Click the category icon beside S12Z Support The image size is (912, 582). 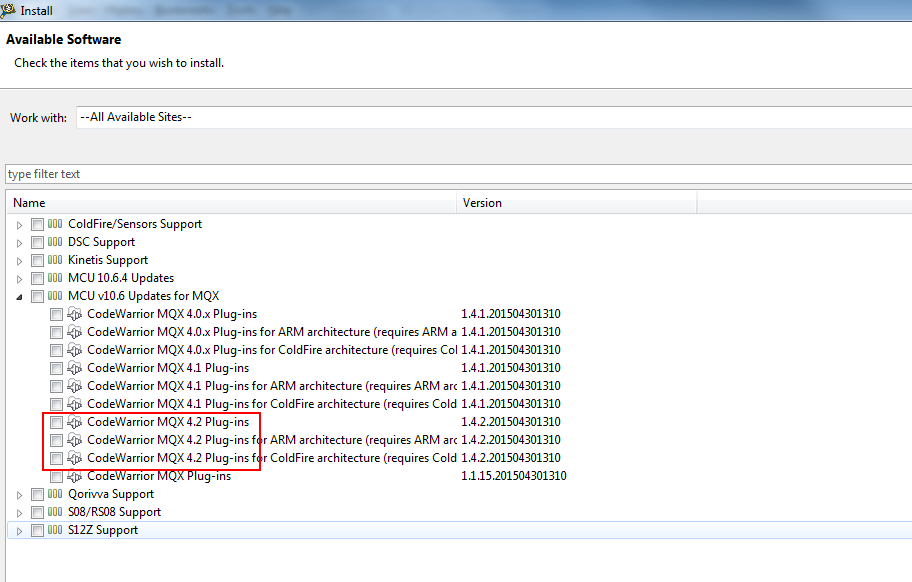55,530
